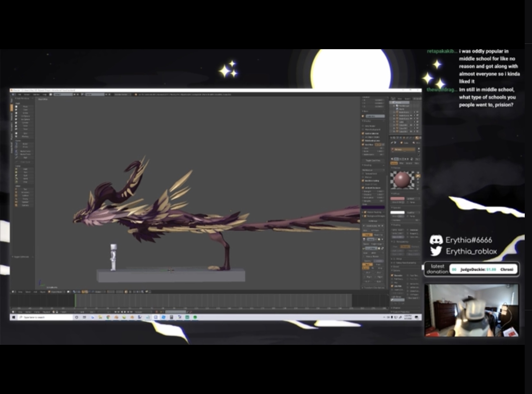Enable the Textured Solid shading checkbox
532x394 pixels.
[x=363, y=174]
